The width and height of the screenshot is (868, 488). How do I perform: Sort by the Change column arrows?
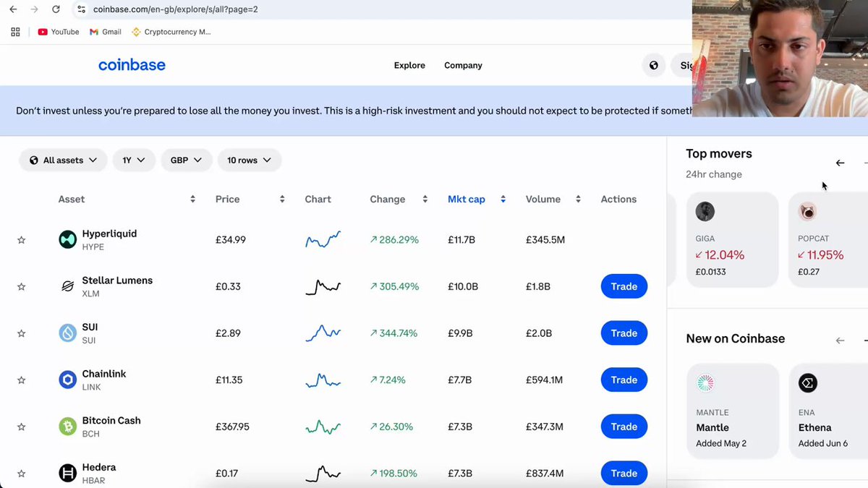tap(425, 199)
